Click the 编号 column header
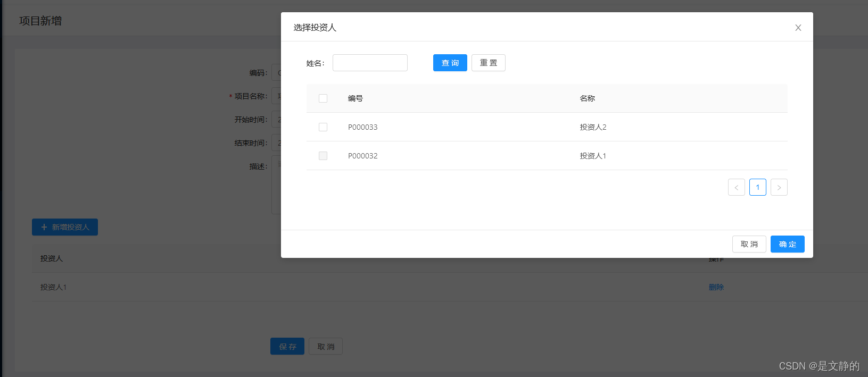868x377 pixels. point(356,98)
